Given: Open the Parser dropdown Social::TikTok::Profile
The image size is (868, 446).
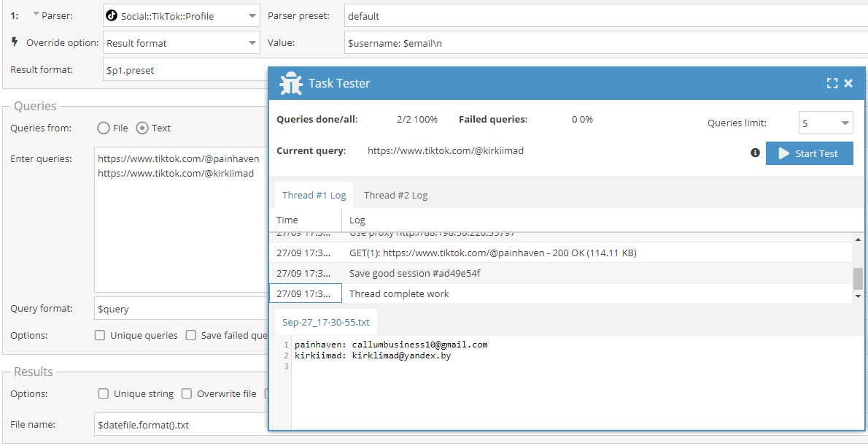Looking at the screenshot, I should point(181,15).
